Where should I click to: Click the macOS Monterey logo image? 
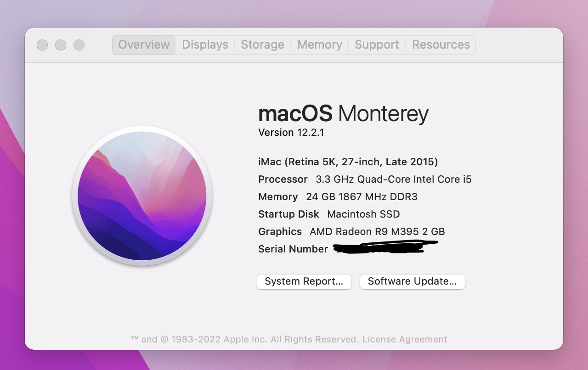[x=142, y=196]
